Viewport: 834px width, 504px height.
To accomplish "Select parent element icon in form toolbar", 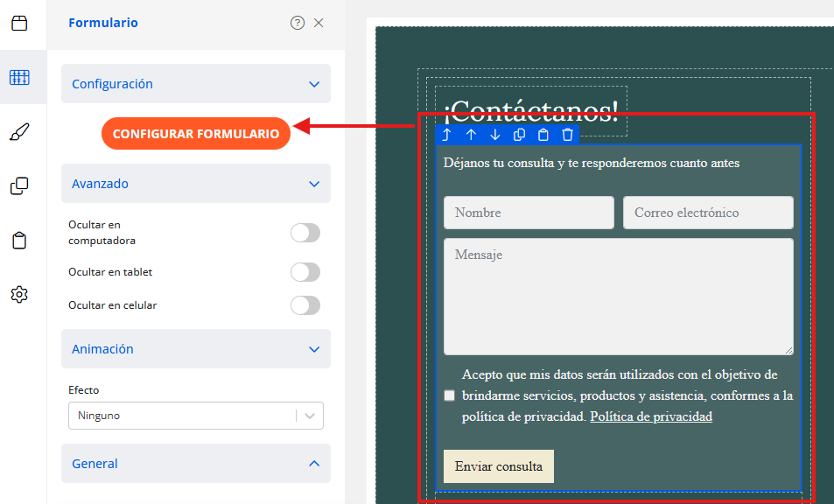I will 446,135.
